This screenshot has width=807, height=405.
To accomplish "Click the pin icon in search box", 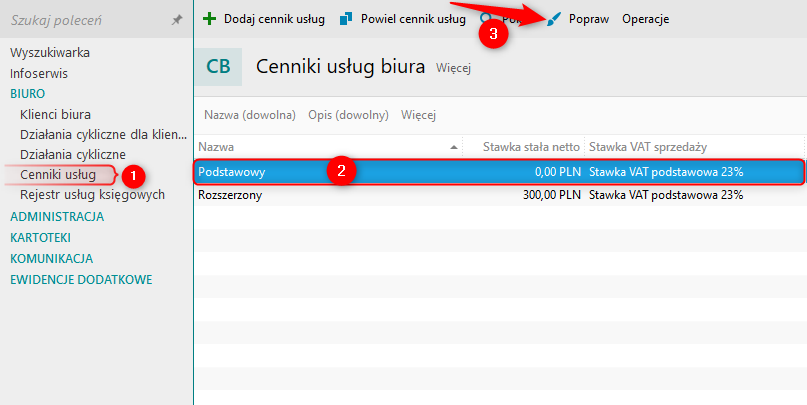I will (x=177, y=20).
